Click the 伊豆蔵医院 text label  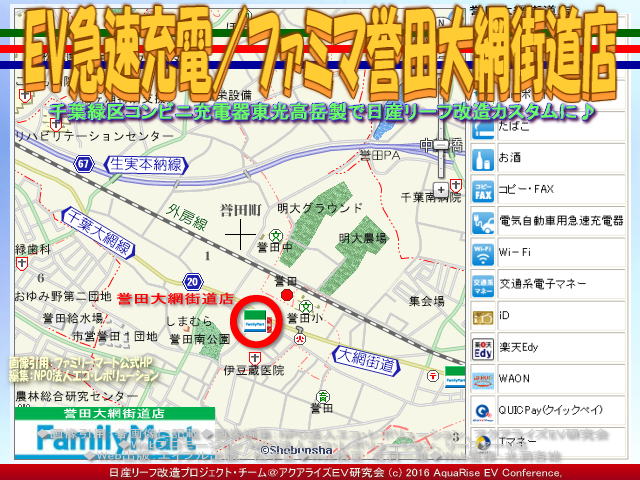point(254,371)
